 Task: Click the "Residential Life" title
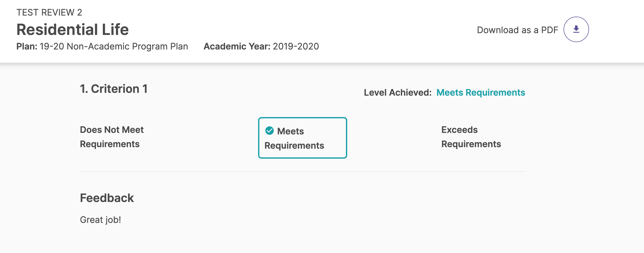[73, 29]
